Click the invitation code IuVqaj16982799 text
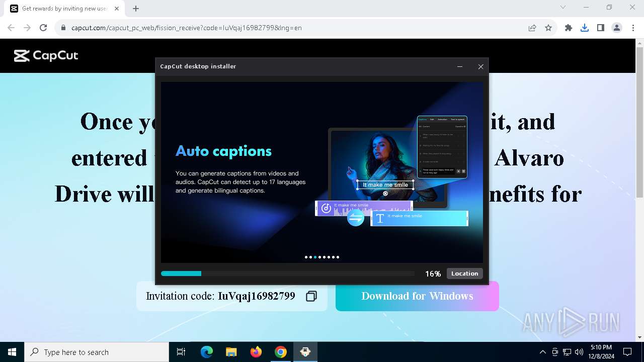Image resolution: width=644 pixels, height=362 pixels. (x=257, y=296)
